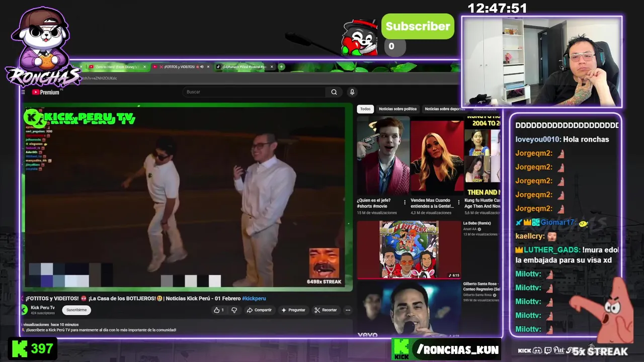
Task: Open the YouTube hamburger guide menu
Action: pyautogui.click(x=23, y=92)
